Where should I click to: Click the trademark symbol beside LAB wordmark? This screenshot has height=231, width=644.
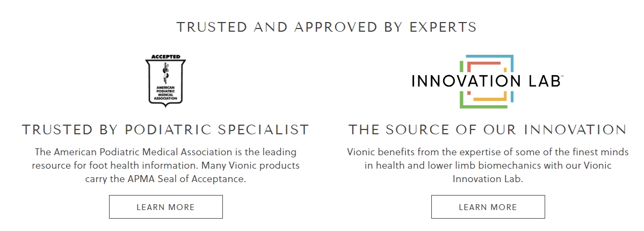click(x=562, y=76)
